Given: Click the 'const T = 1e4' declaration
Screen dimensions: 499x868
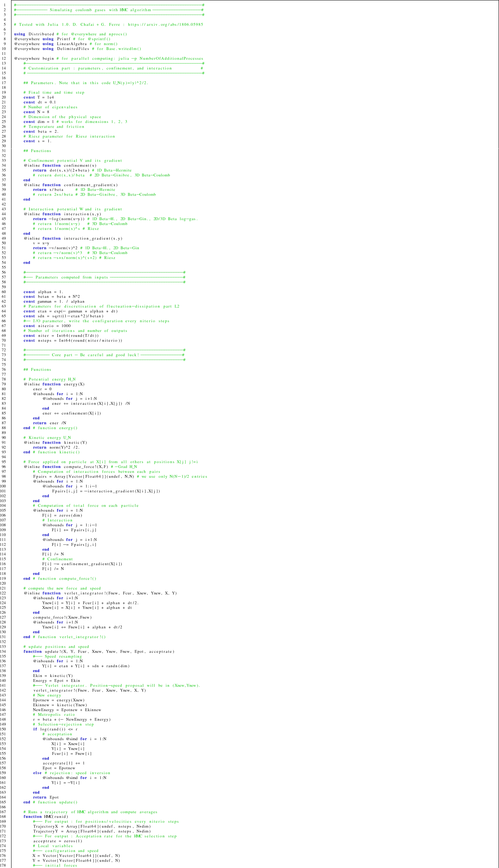Looking at the screenshot, I should pos(38,97).
